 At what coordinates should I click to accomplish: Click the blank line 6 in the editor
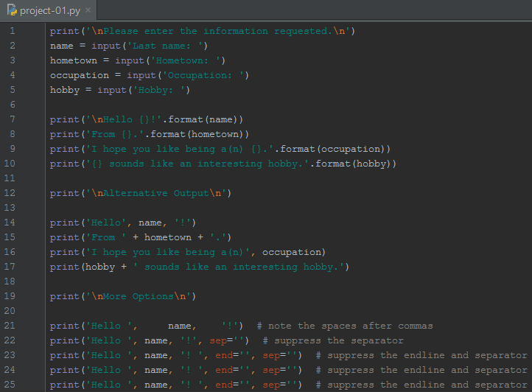[x=221, y=105]
